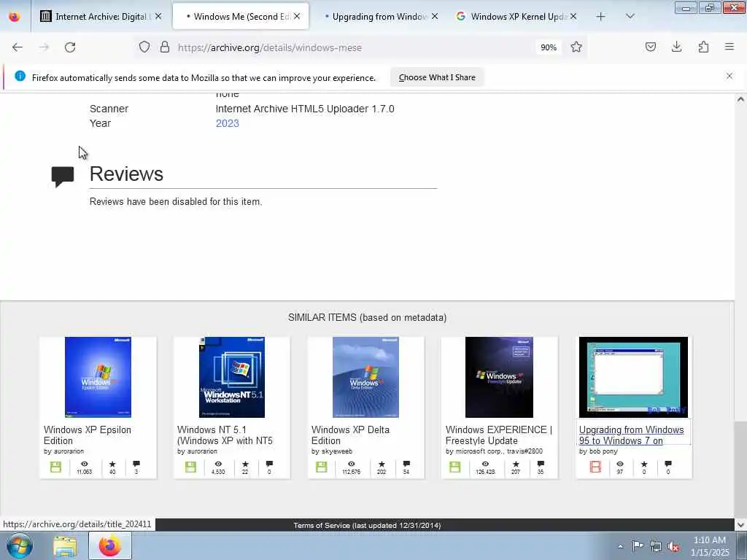The width and height of the screenshot is (747, 560).
Task: Switch to Upgrading from Windows tab
Action: click(x=379, y=17)
